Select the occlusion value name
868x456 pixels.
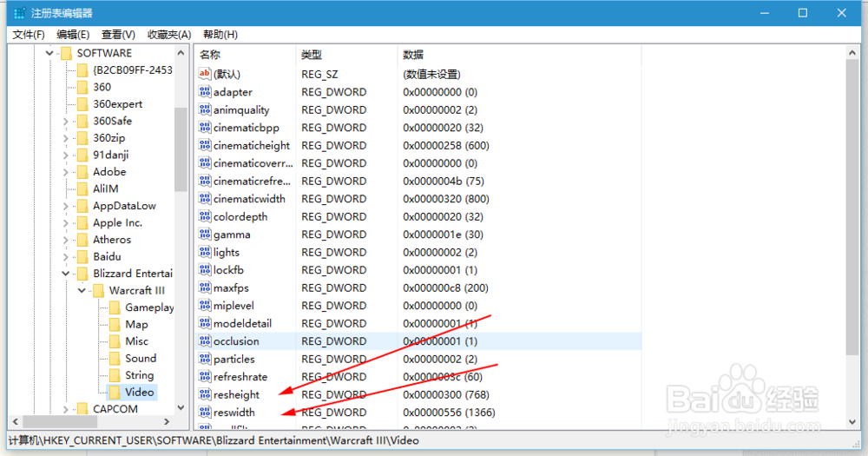236,341
